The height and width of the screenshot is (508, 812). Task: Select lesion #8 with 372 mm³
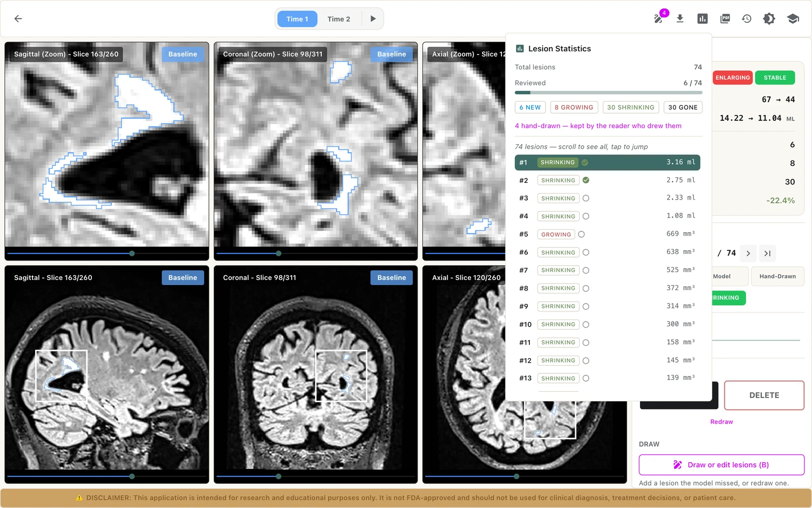pos(607,288)
